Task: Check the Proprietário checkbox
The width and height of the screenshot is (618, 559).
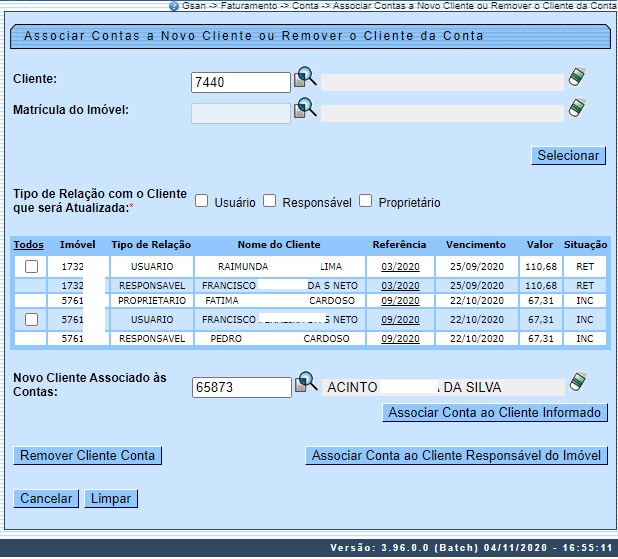Action: coord(365,201)
